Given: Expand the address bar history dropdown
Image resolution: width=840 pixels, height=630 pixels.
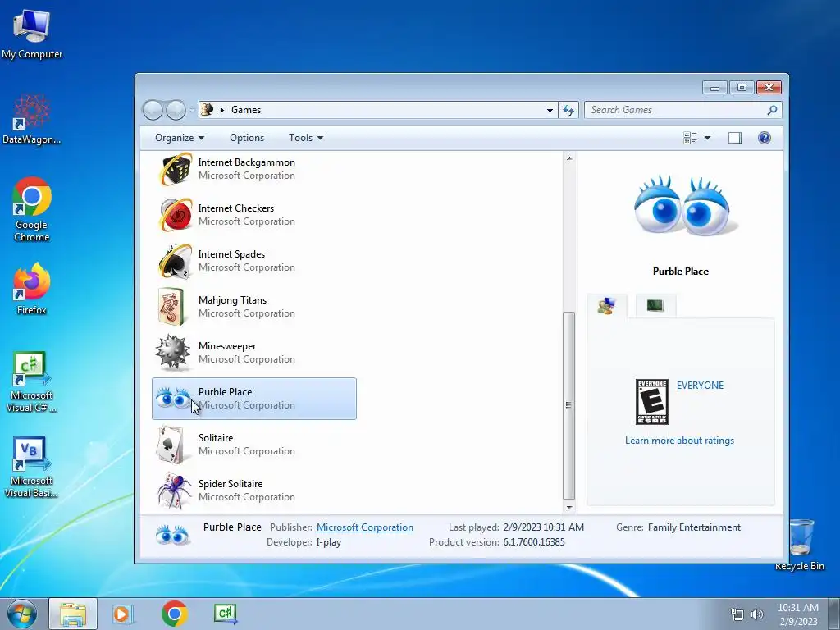Looking at the screenshot, I should (550, 110).
